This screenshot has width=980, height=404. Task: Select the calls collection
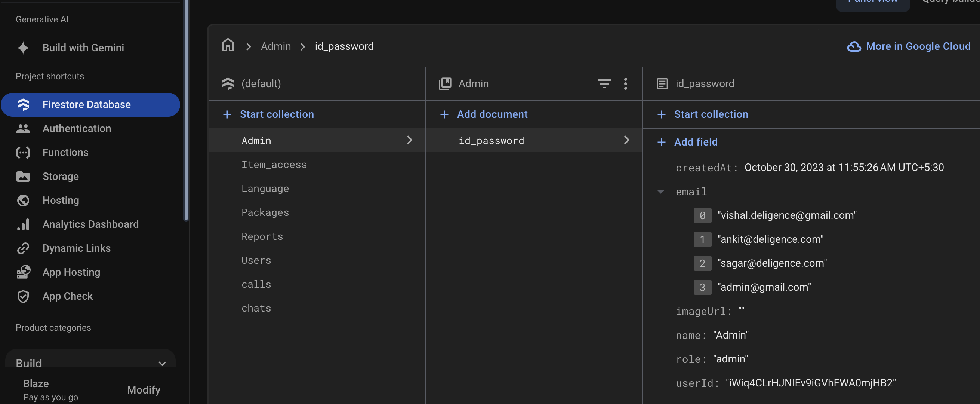[x=317, y=284]
